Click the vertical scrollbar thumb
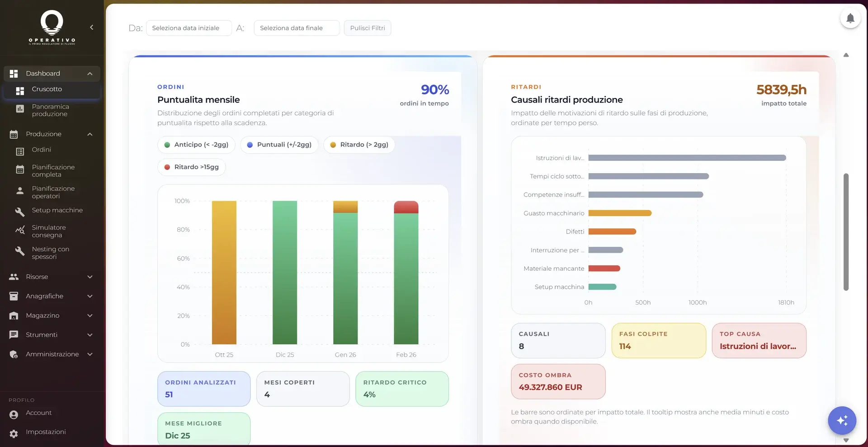Image resolution: width=868 pixels, height=447 pixels. pyautogui.click(x=846, y=232)
